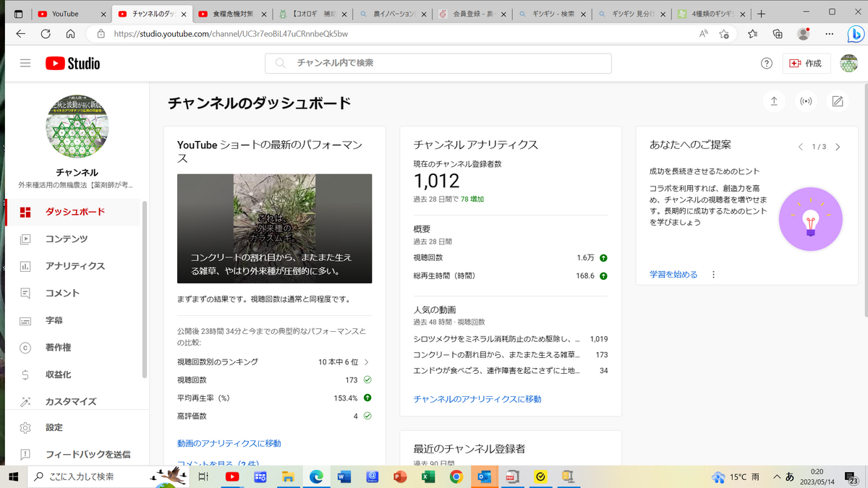Go to previous suggestion card arrow
Image resolution: width=868 pixels, height=488 pixels.
(x=800, y=147)
